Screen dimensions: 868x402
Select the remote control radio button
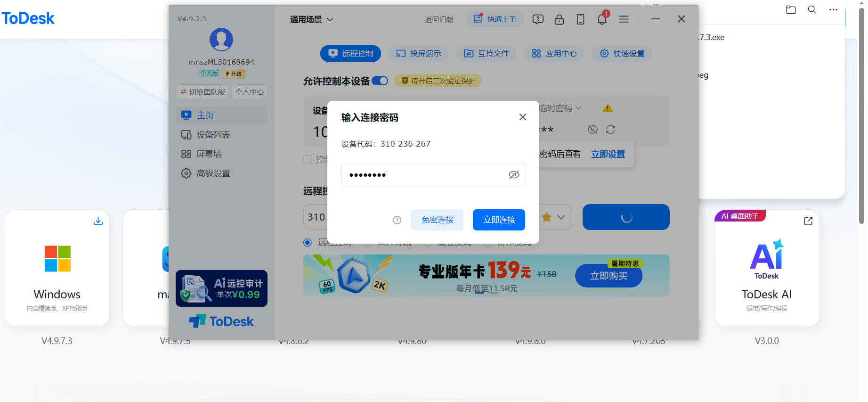pyautogui.click(x=308, y=243)
